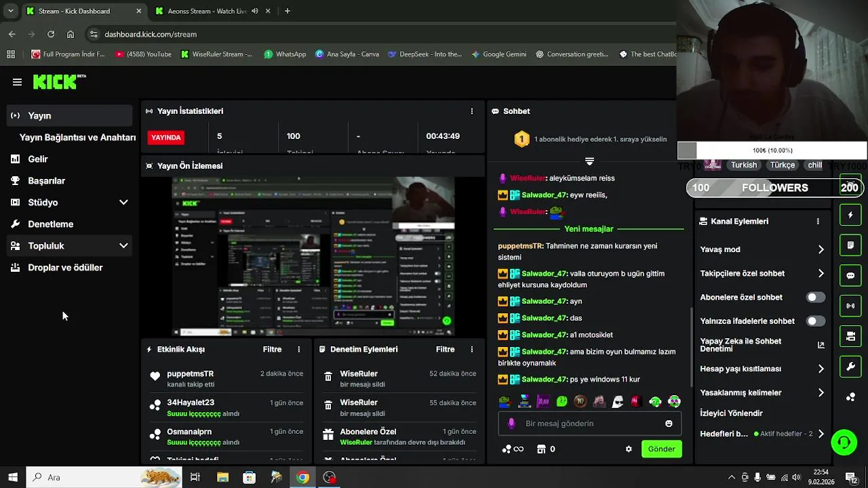Open the green headset support button
This screenshot has height=488, width=868.
[x=844, y=443]
